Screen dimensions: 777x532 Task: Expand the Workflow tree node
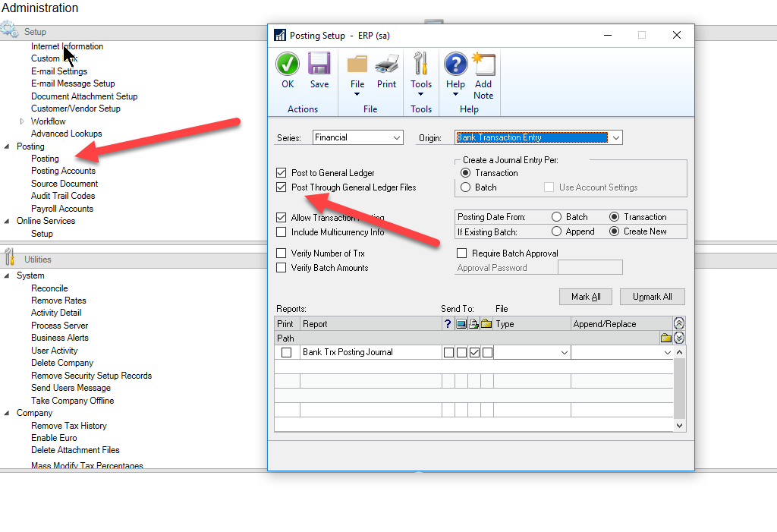22,121
